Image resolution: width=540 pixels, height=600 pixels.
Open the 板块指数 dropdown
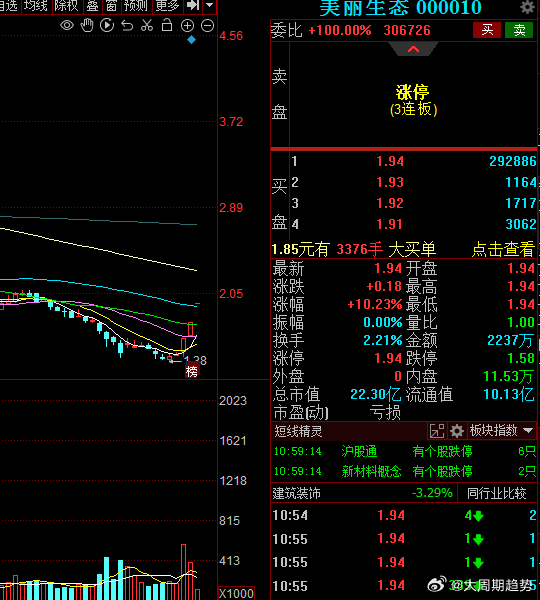[x=502, y=431]
